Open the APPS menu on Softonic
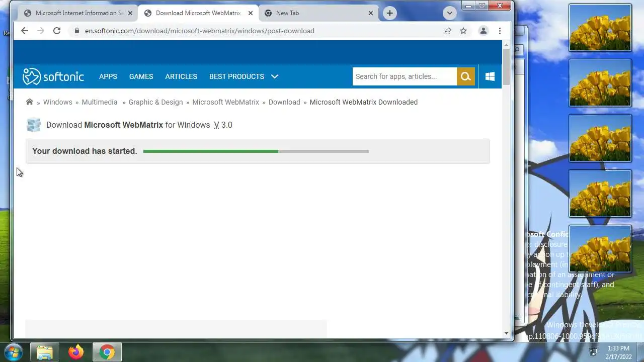The image size is (644, 362). click(108, 76)
